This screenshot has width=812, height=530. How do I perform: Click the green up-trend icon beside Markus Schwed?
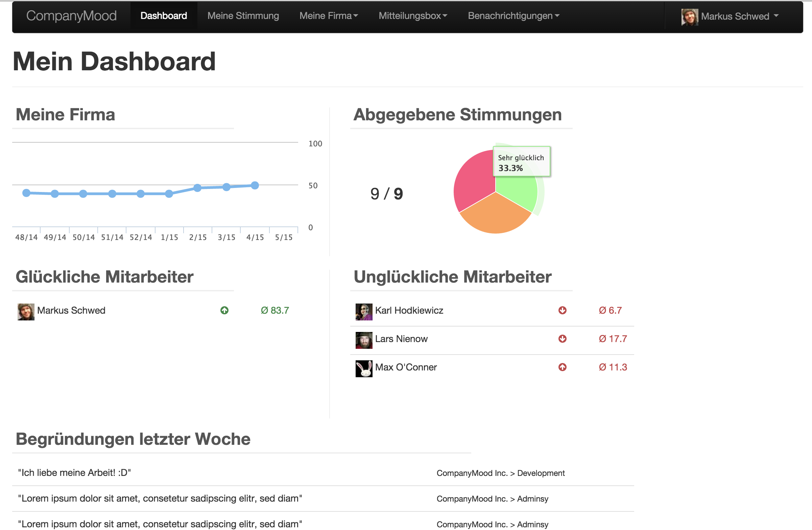(224, 310)
